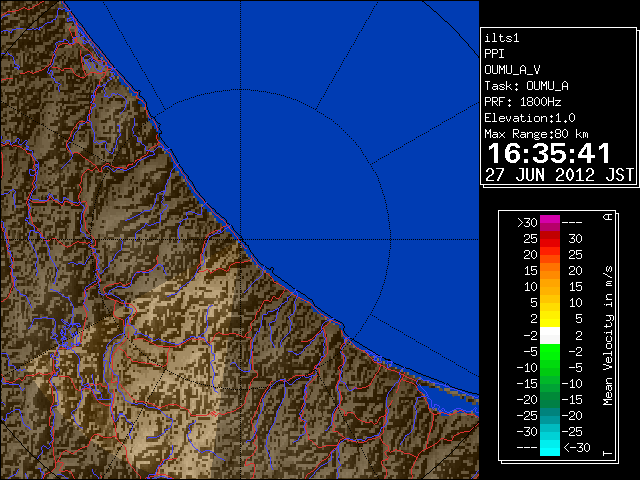
Task: Click the bright green swatch below the white band
Action: [x=550, y=351]
